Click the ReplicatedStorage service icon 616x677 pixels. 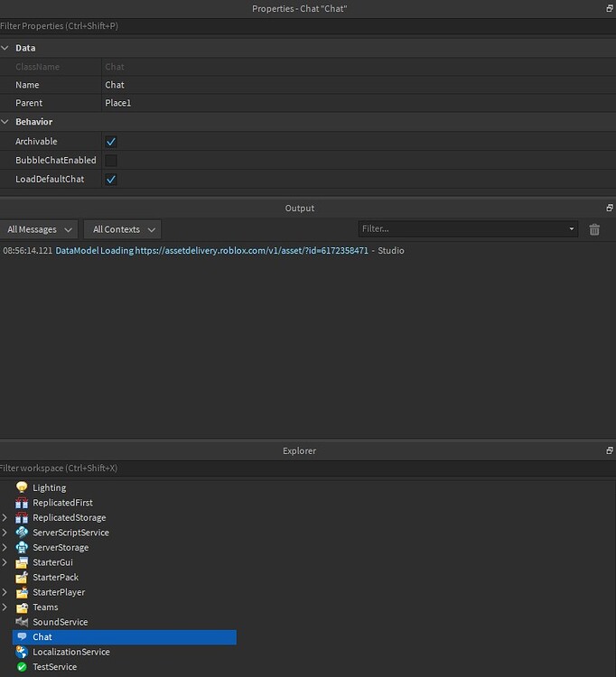click(22, 517)
